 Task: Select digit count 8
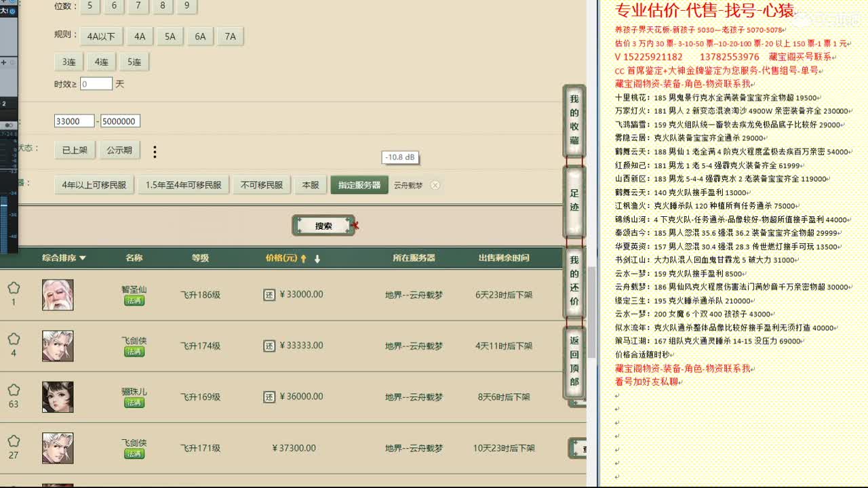pyautogui.click(x=163, y=5)
